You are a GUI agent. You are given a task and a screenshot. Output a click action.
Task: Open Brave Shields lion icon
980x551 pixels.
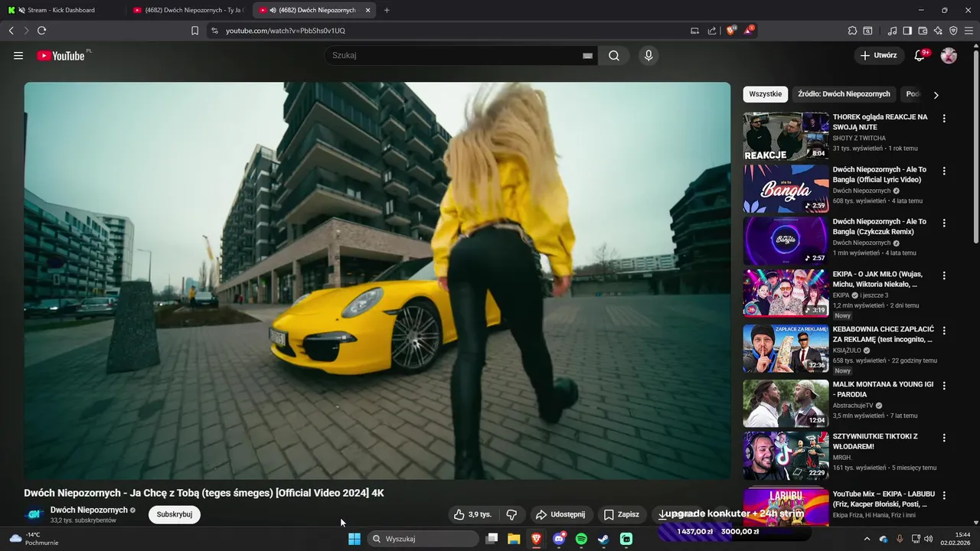pyautogui.click(x=731, y=31)
